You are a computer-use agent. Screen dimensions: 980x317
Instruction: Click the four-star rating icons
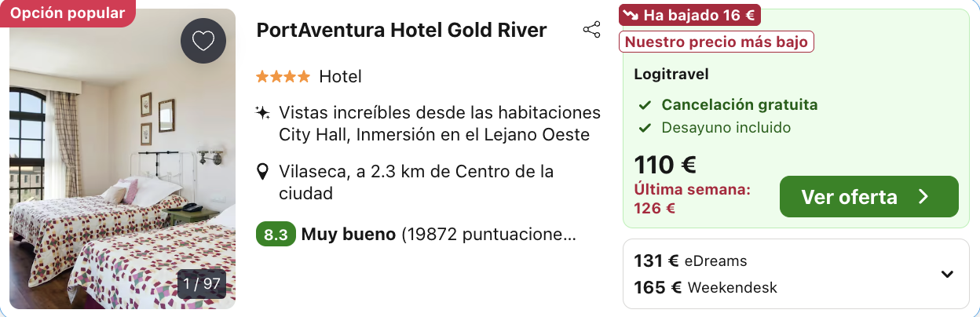283,77
